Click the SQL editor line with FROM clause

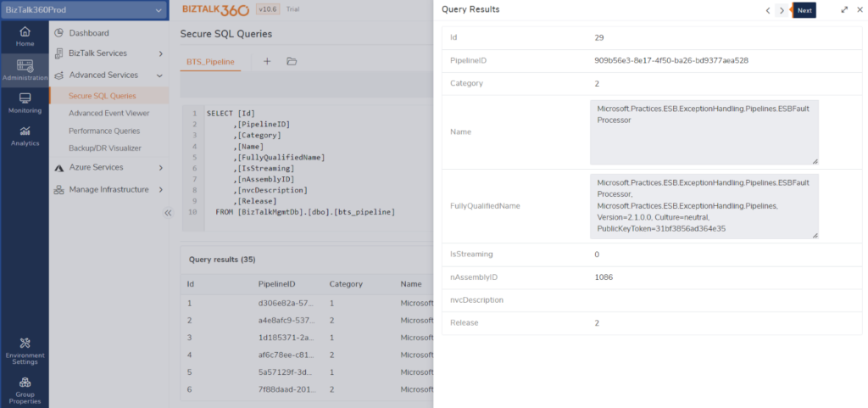coord(305,212)
